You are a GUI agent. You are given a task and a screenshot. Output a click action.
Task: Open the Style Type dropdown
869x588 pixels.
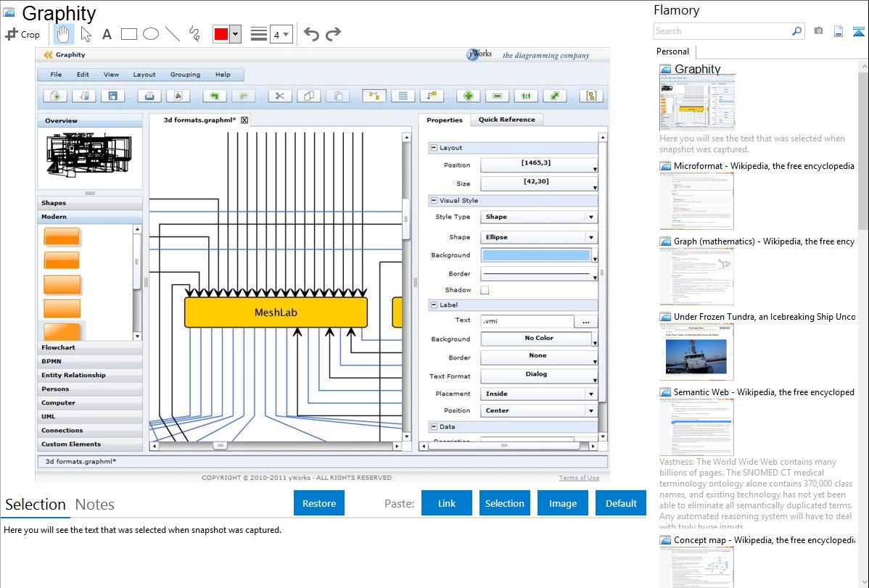click(539, 217)
